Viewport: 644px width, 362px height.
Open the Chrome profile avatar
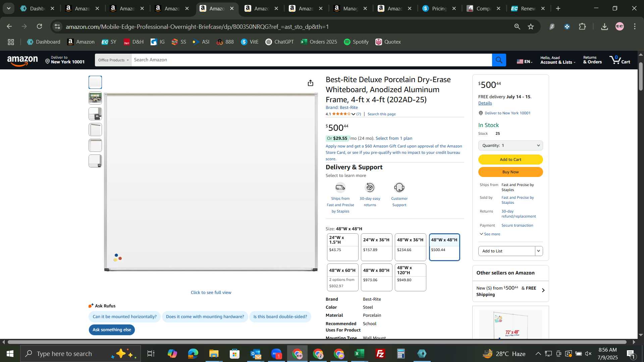point(620,26)
